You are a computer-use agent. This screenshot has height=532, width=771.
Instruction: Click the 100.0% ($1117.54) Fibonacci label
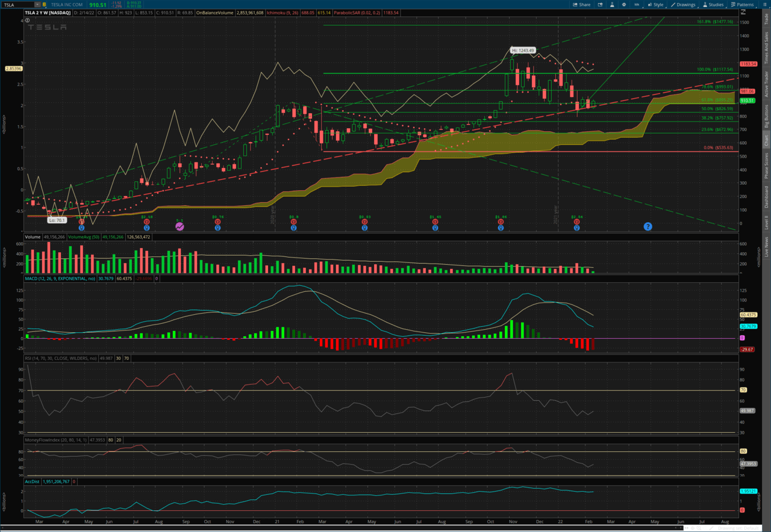714,69
